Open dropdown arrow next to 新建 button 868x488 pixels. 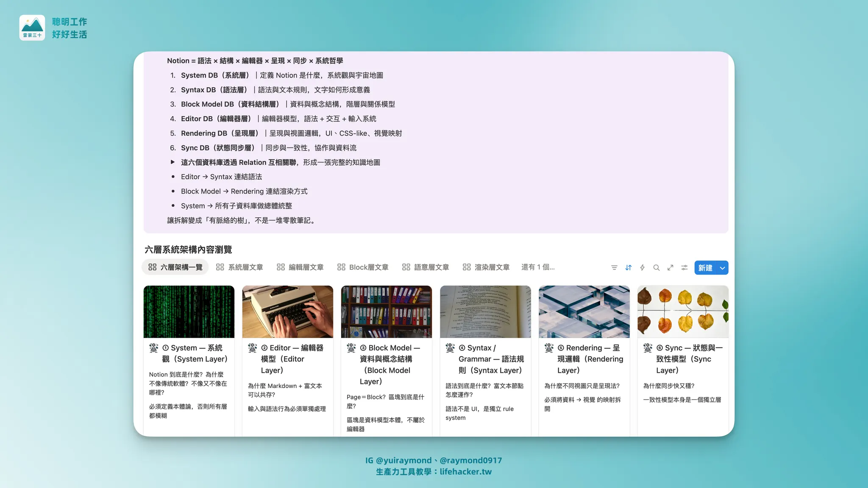coord(722,268)
